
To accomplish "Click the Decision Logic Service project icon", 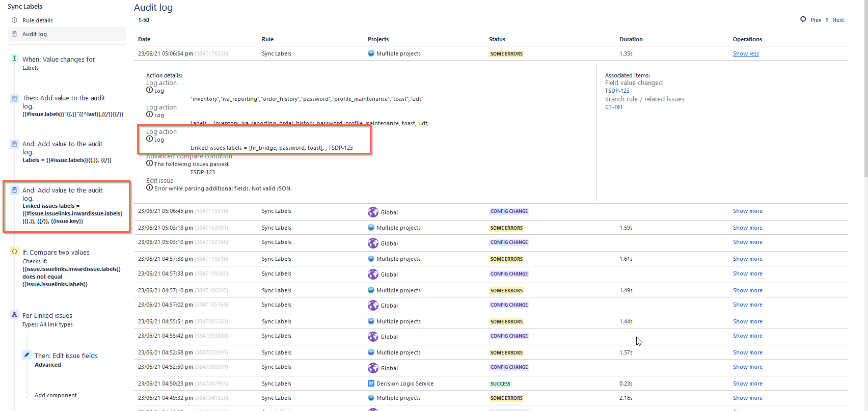I will pyautogui.click(x=371, y=383).
